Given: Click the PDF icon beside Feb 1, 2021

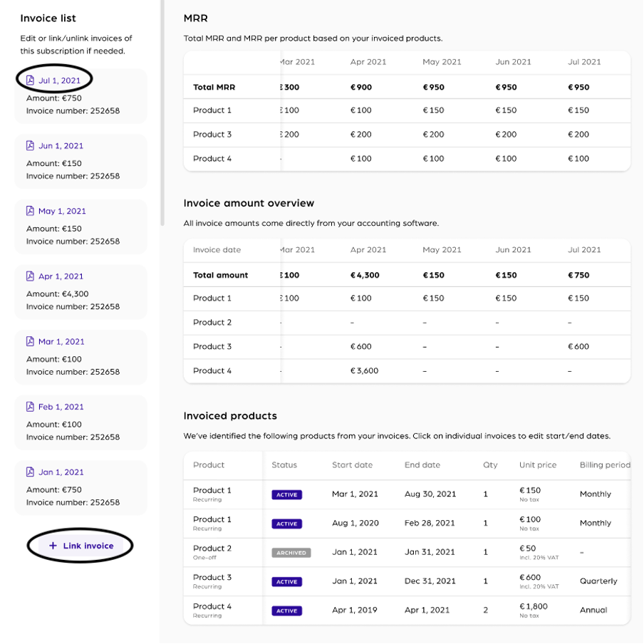Looking at the screenshot, I should pyautogui.click(x=30, y=407).
